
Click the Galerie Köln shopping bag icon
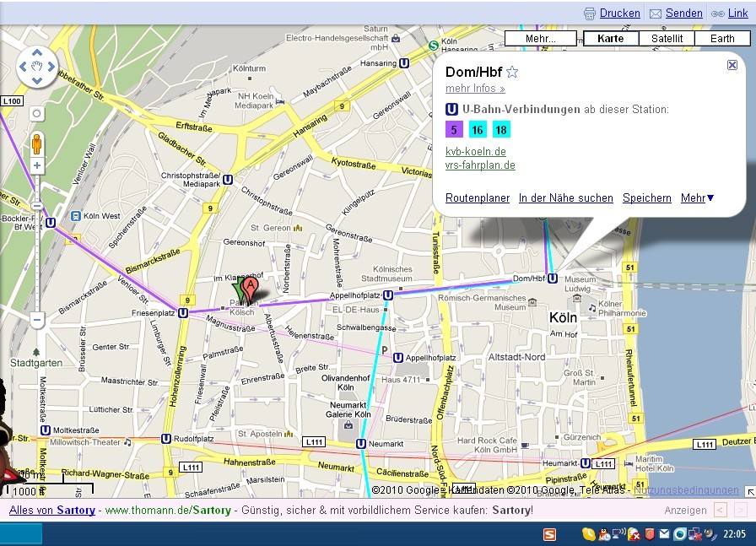click(348, 425)
